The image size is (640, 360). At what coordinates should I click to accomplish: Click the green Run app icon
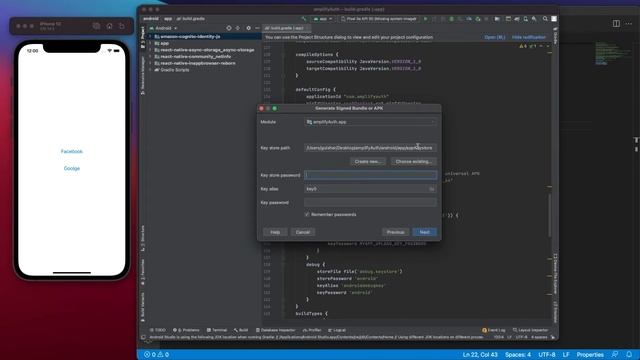click(425, 19)
